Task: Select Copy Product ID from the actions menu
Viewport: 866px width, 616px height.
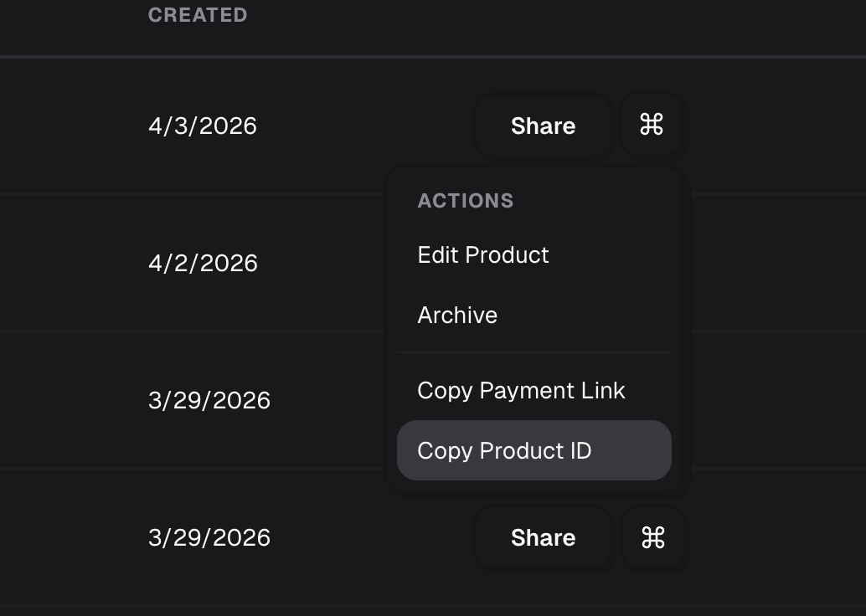Action: tap(504, 450)
